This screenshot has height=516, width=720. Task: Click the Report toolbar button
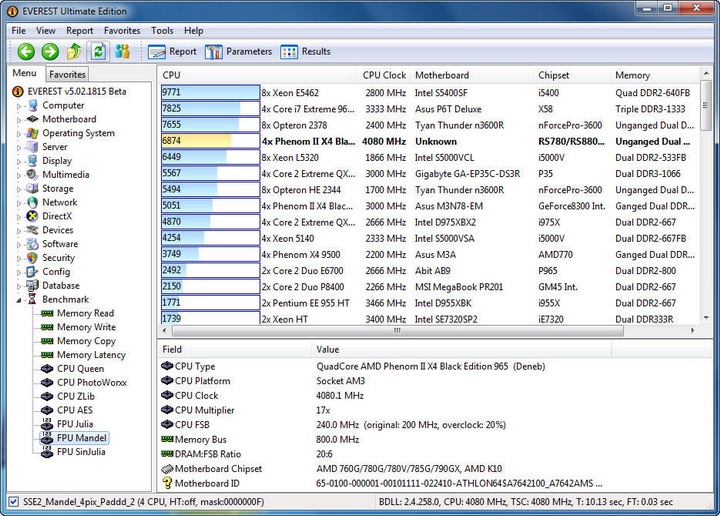tap(172, 52)
